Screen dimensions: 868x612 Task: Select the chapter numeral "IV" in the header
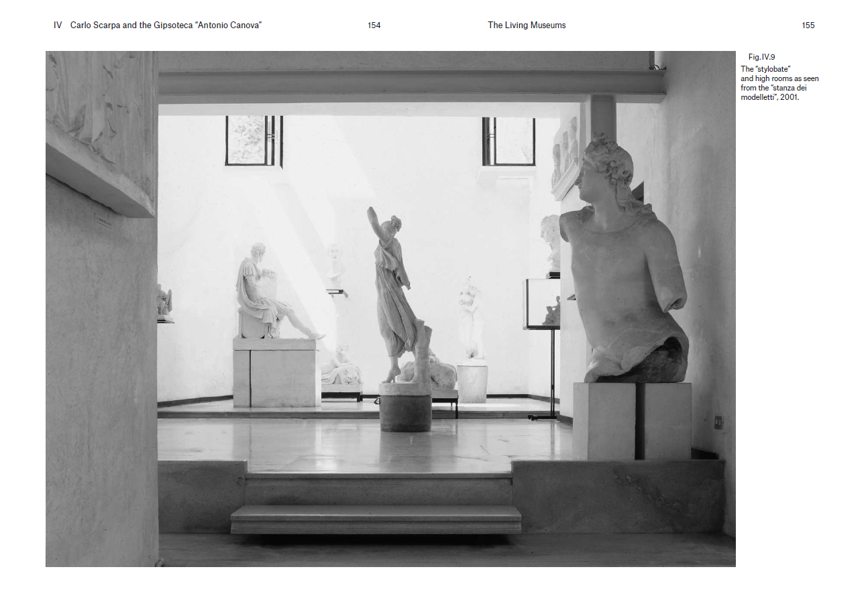click(58, 25)
